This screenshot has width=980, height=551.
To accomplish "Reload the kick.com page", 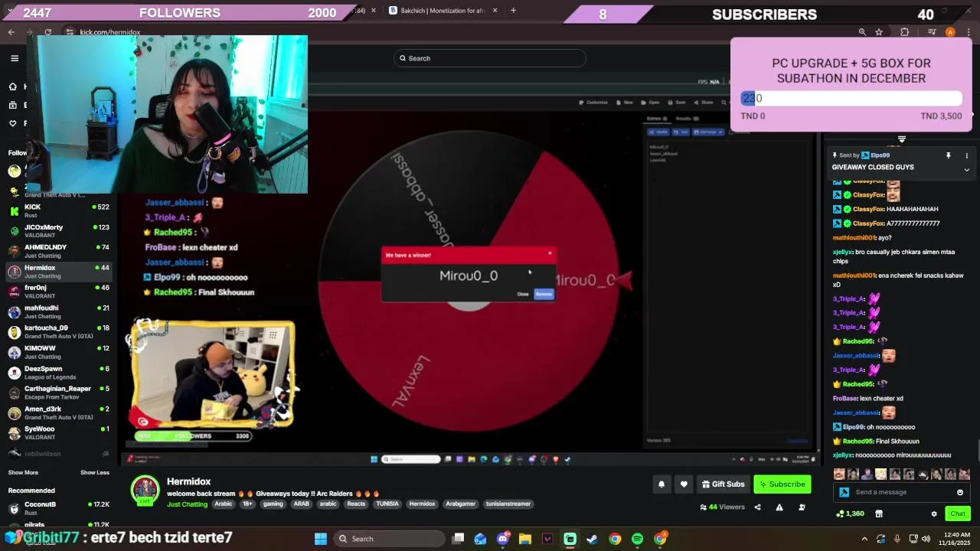I will click(47, 32).
